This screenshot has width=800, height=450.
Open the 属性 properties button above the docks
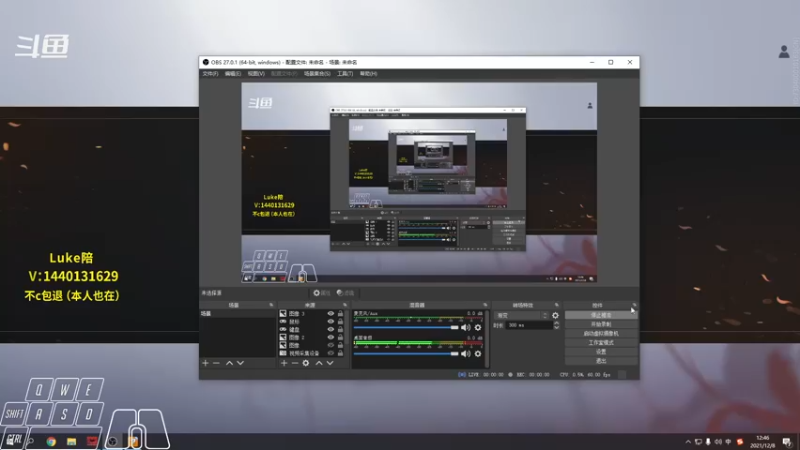point(322,293)
